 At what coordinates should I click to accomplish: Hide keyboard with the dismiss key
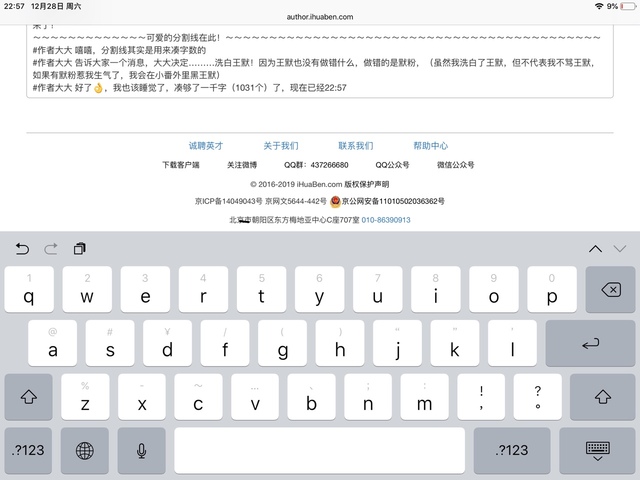click(599, 450)
